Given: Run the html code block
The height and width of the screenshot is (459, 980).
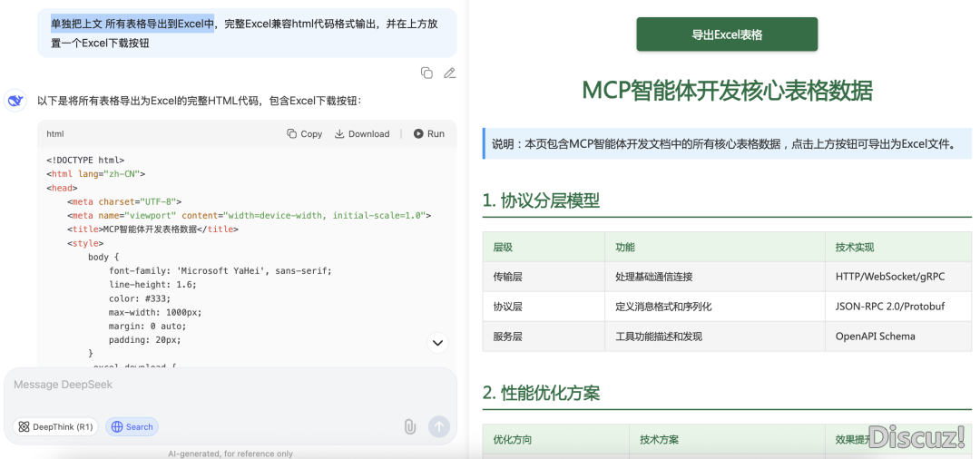Looking at the screenshot, I should click(x=428, y=133).
